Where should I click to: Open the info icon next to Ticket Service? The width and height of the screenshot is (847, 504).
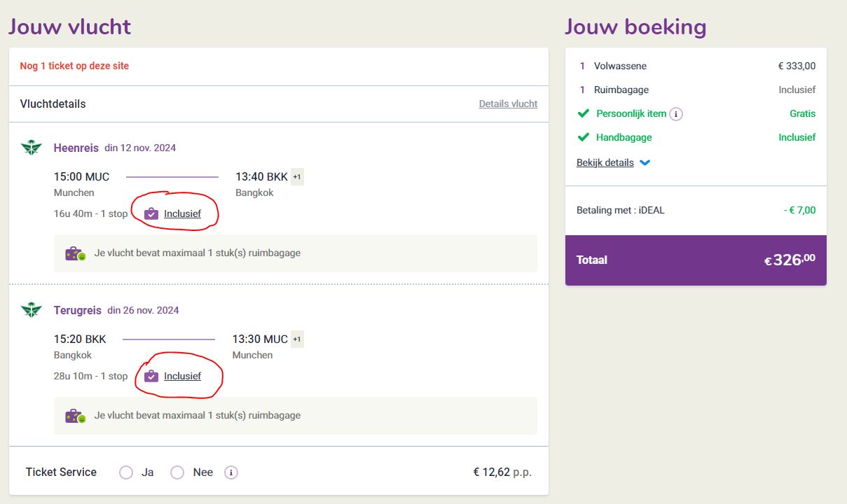(231, 472)
